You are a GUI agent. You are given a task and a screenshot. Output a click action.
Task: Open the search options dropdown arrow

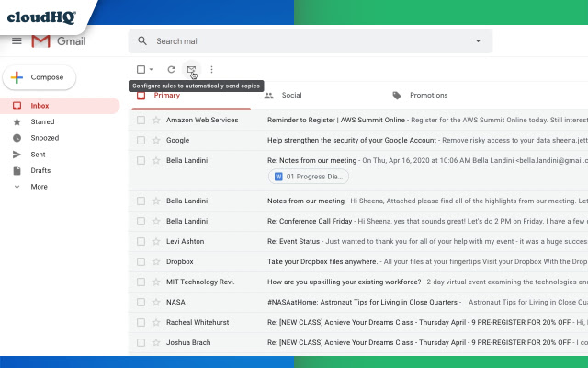[478, 41]
